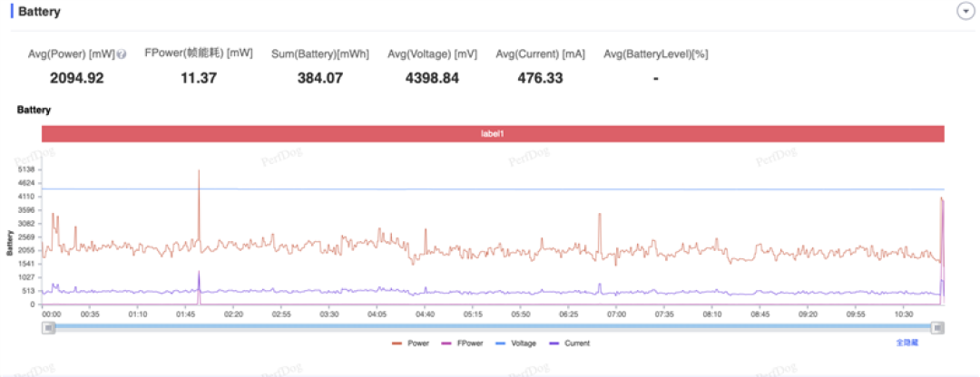Open the help tooltip icon beside Avg(Power)

(x=122, y=55)
